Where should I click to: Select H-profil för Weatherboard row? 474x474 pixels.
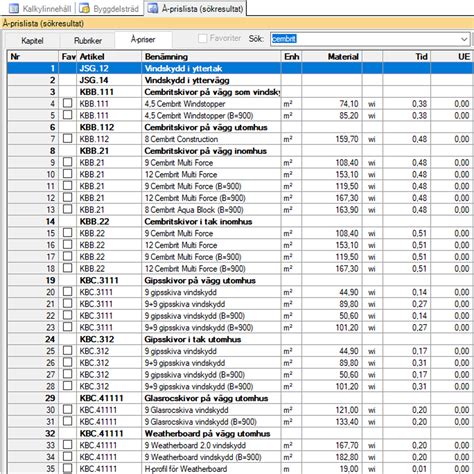tap(240, 469)
